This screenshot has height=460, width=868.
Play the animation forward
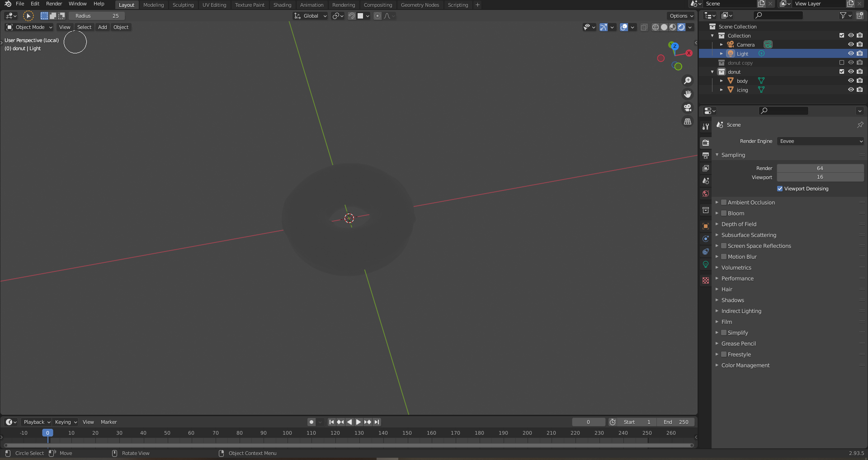(359, 422)
